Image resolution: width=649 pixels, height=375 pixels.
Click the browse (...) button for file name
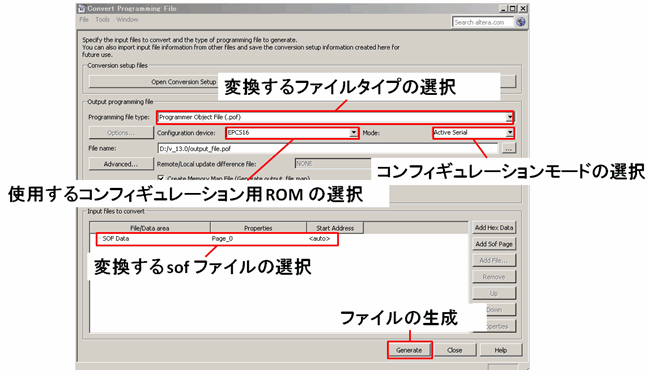coord(509,148)
